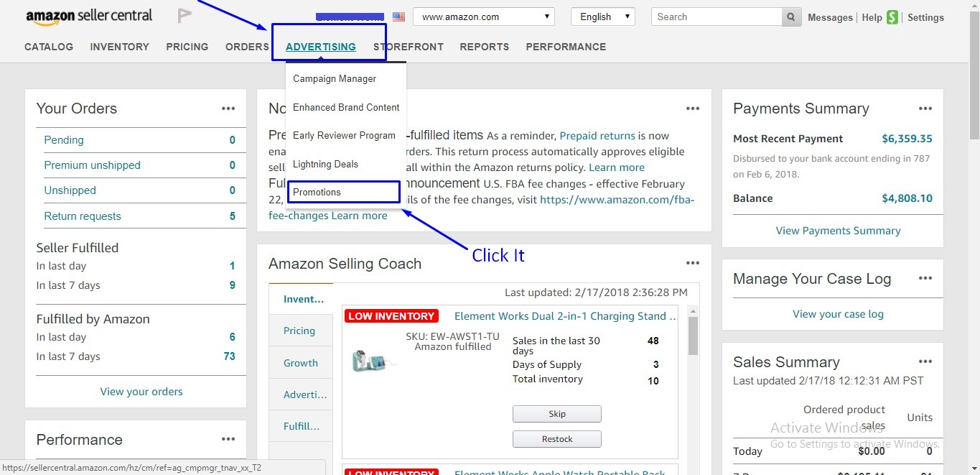Click the green dollar icon near Help
The height and width of the screenshot is (475, 980).
pos(892,17)
